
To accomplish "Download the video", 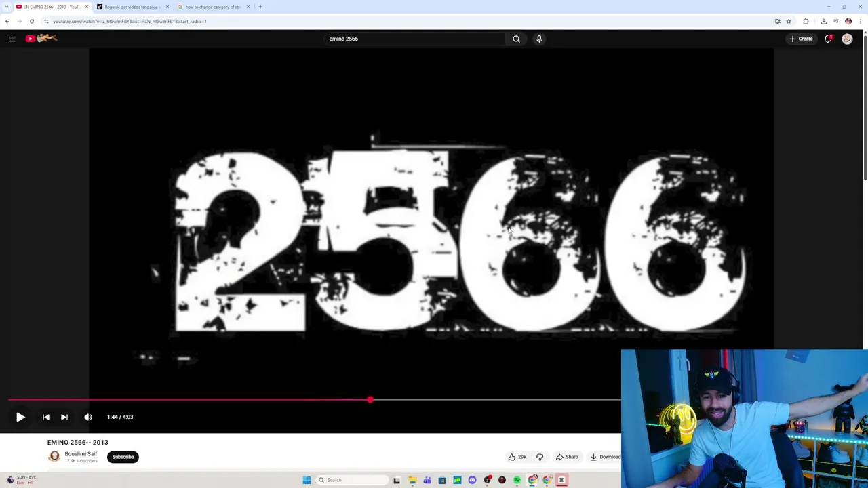I will tap(605, 457).
